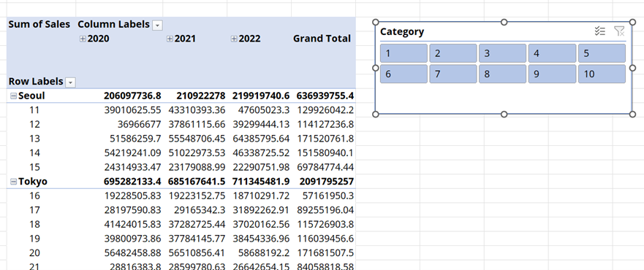Collapse the Tokyo row group
This screenshot has height=270, width=644.
click(x=14, y=182)
